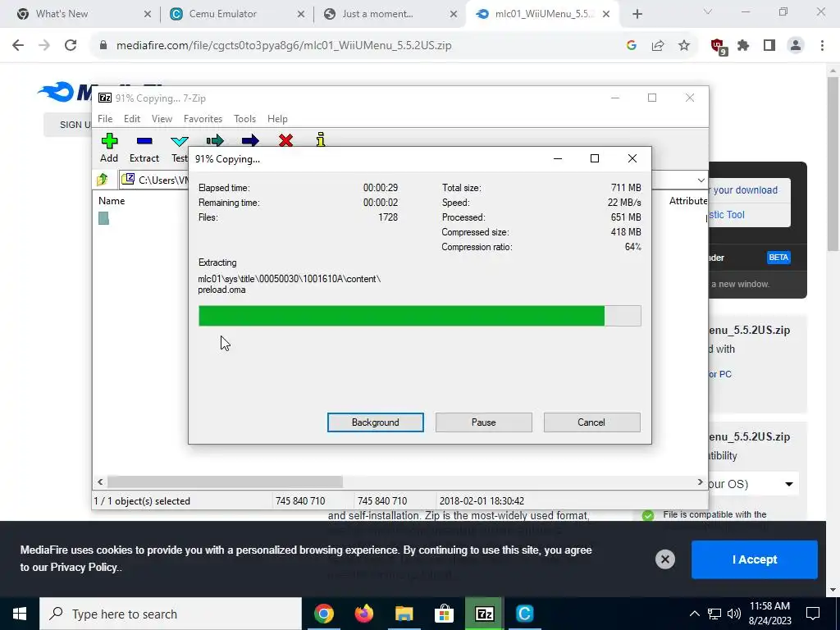The image size is (840, 630).
Task: Open the File menu in 7-Zip
Action: tap(105, 119)
